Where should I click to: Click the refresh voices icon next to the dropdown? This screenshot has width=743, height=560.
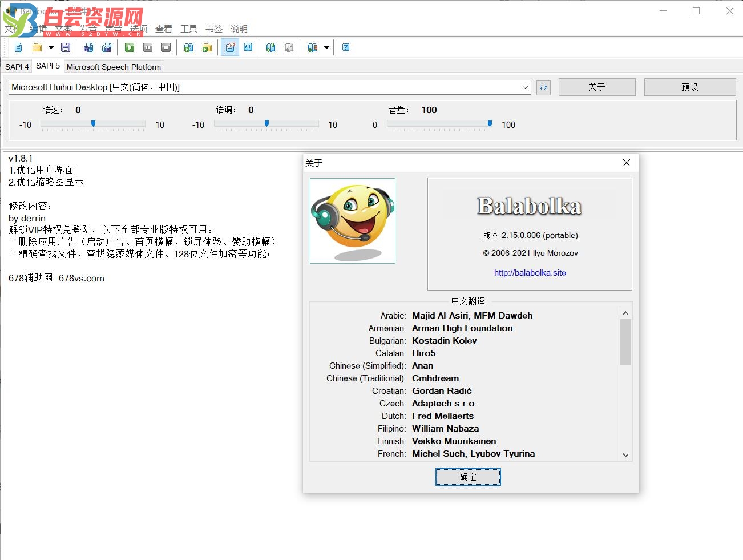543,87
